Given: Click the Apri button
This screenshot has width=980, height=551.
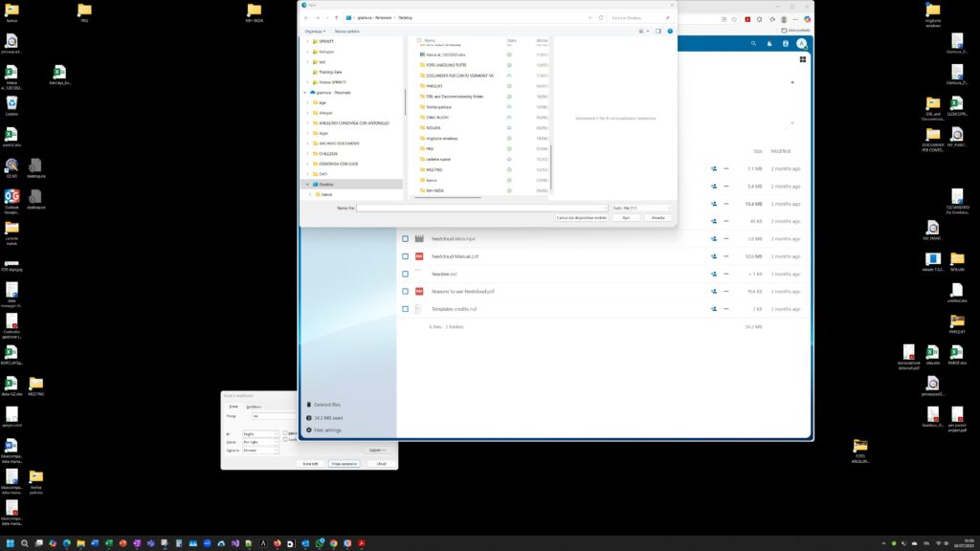Looking at the screenshot, I should tap(626, 218).
